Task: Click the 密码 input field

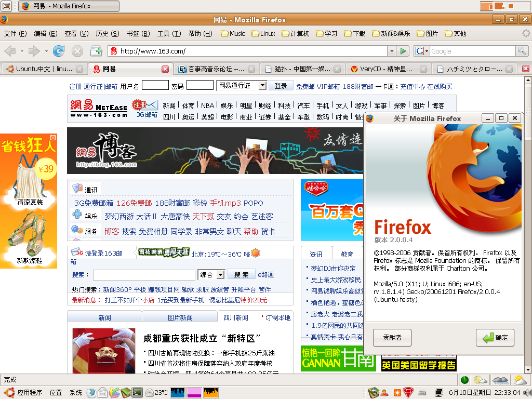Action: tap(200, 85)
